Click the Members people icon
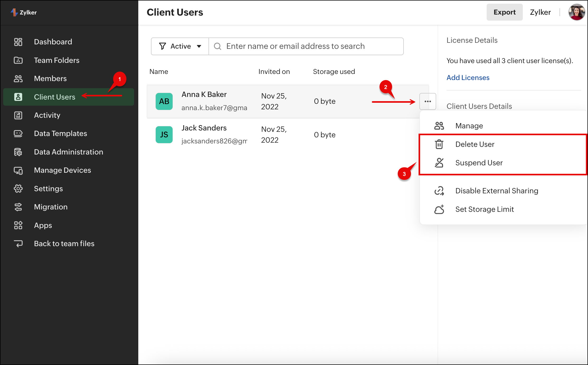This screenshot has width=588, height=365. tap(18, 78)
